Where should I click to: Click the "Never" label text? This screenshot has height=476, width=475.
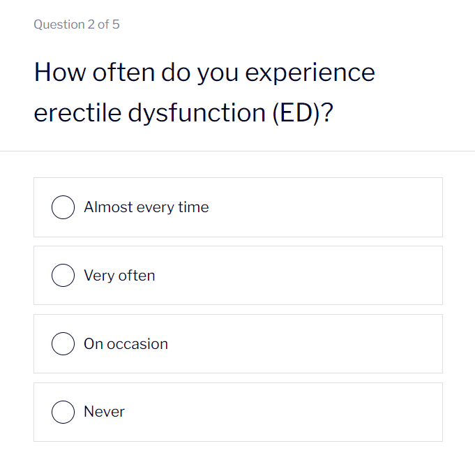click(104, 412)
